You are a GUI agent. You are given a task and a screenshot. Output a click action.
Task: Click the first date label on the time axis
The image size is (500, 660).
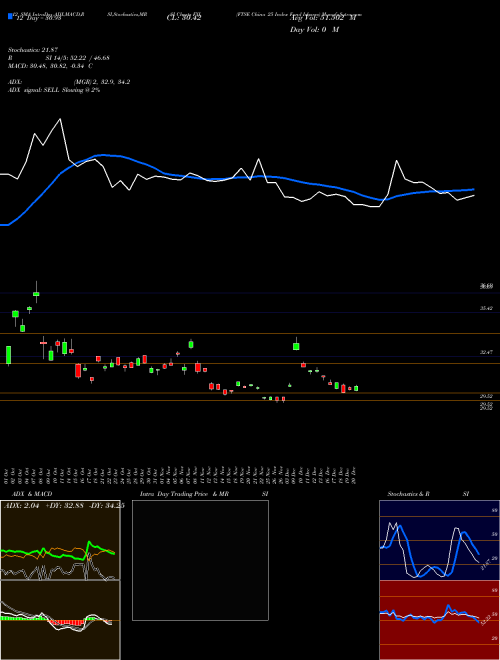pyautogui.click(x=7, y=476)
